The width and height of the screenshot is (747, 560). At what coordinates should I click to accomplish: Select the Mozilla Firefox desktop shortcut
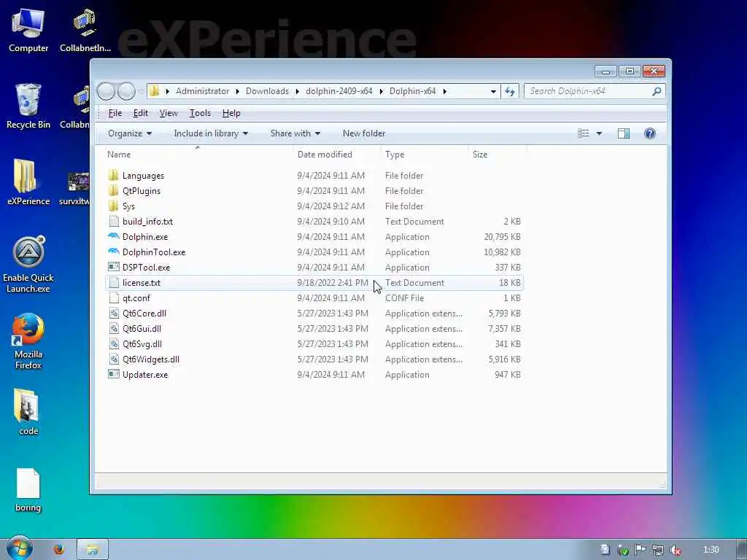click(x=28, y=341)
